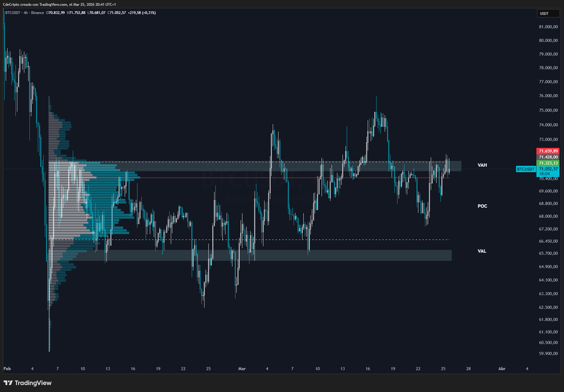Click the 10 date label before Mar on the time axis
This screenshot has height=392, width=564.
pos(83,368)
